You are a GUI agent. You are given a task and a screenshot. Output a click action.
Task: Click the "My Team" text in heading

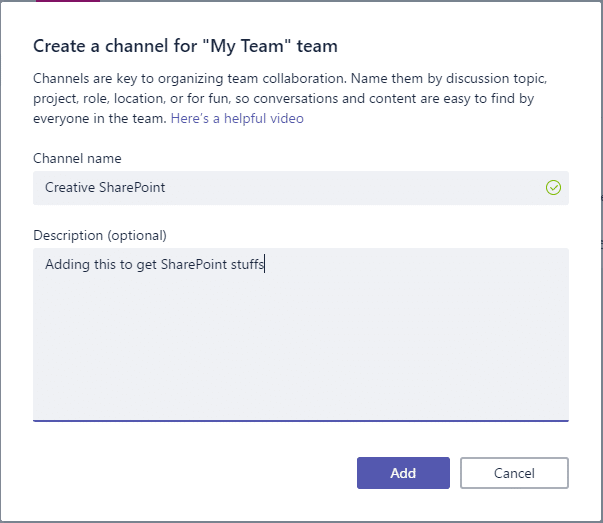246,46
